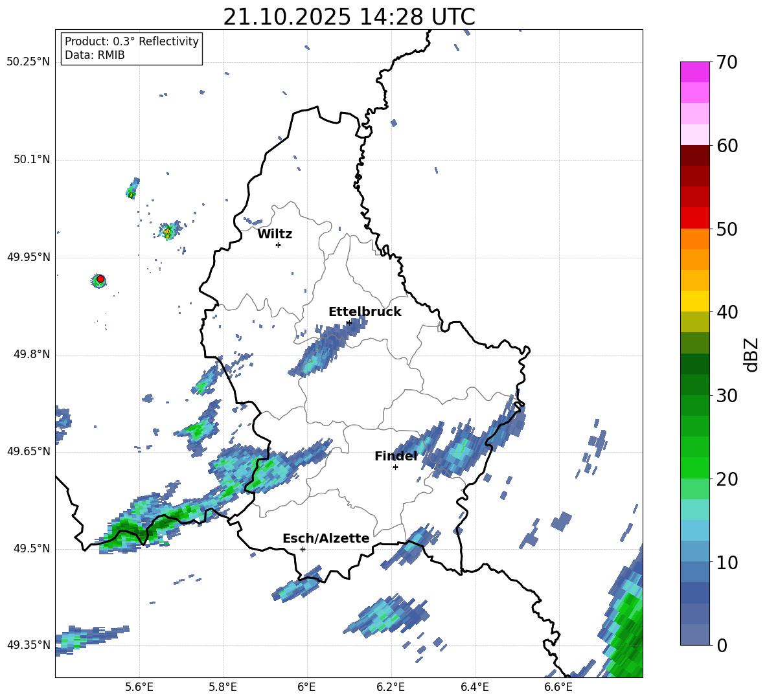Click the colorbar tick label 20
The width and height of the screenshot is (767, 700).
click(727, 479)
